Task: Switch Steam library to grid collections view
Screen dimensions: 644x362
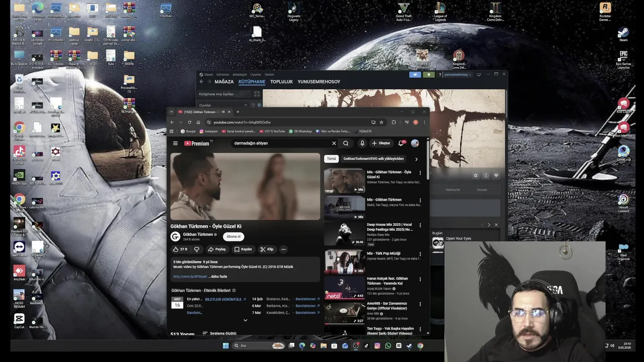Action: pyautogui.click(x=257, y=94)
